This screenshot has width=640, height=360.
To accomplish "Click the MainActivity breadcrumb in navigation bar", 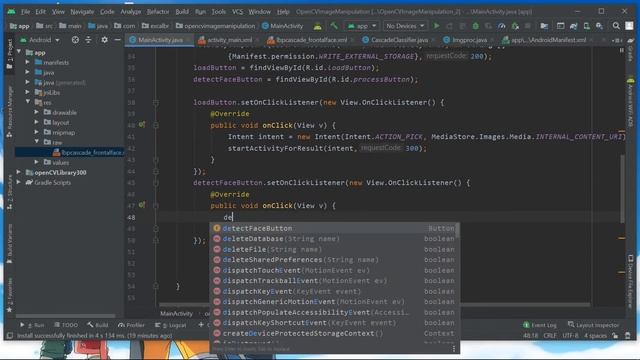I will tap(282, 26).
